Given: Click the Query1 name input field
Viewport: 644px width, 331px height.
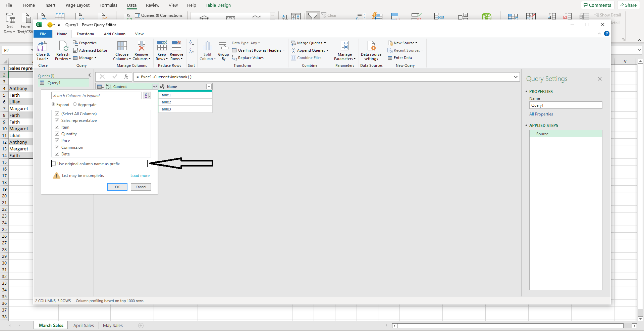Looking at the screenshot, I should click(x=566, y=105).
